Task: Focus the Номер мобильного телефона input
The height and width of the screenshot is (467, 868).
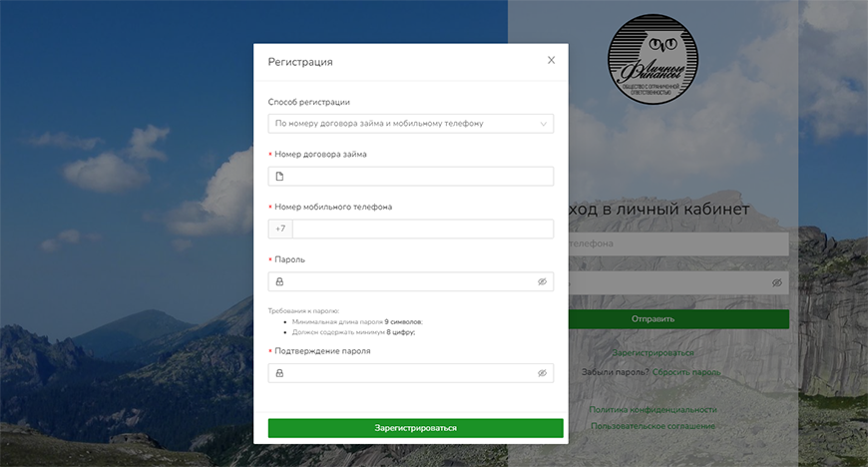Action: pyautogui.click(x=422, y=229)
